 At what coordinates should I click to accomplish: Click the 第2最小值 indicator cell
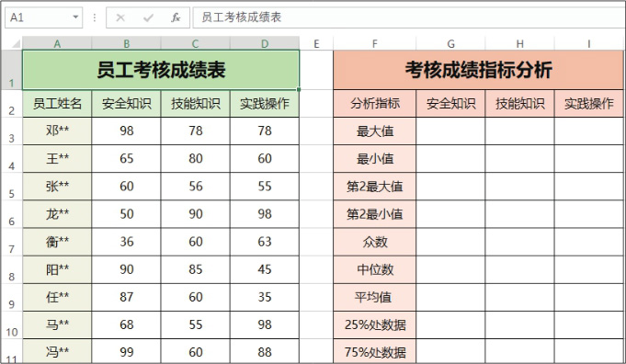(374, 214)
